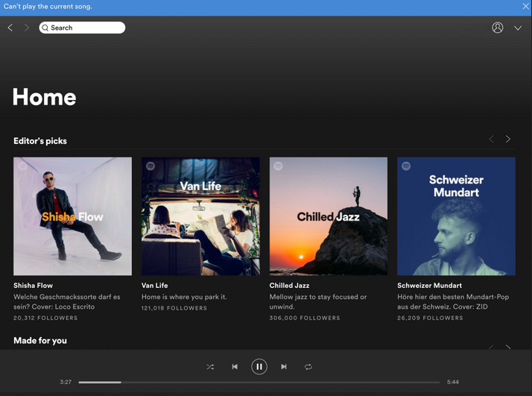The width and height of the screenshot is (532, 396).
Task: Click the Shisha Flow title link
Action: pos(33,286)
